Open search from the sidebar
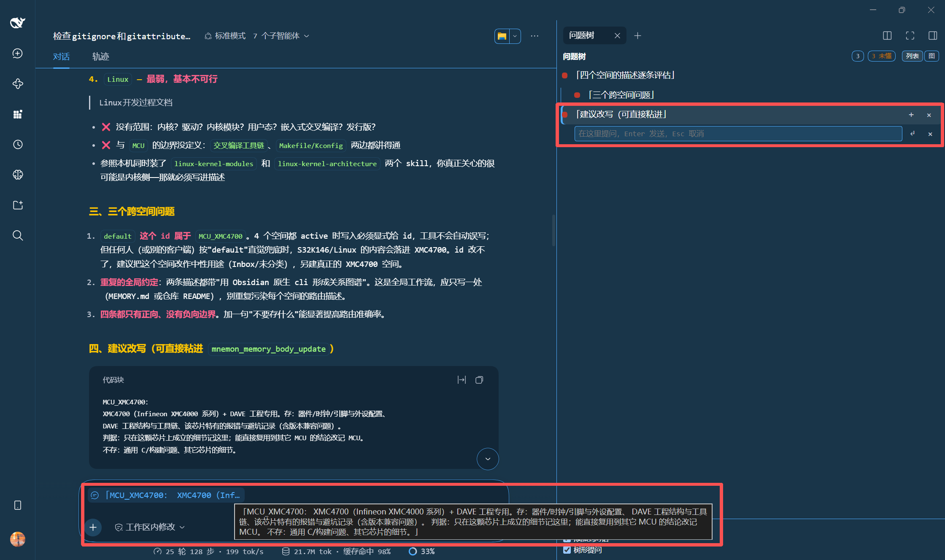The width and height of the screenshot is (945, 560). (x=18, y=235)
